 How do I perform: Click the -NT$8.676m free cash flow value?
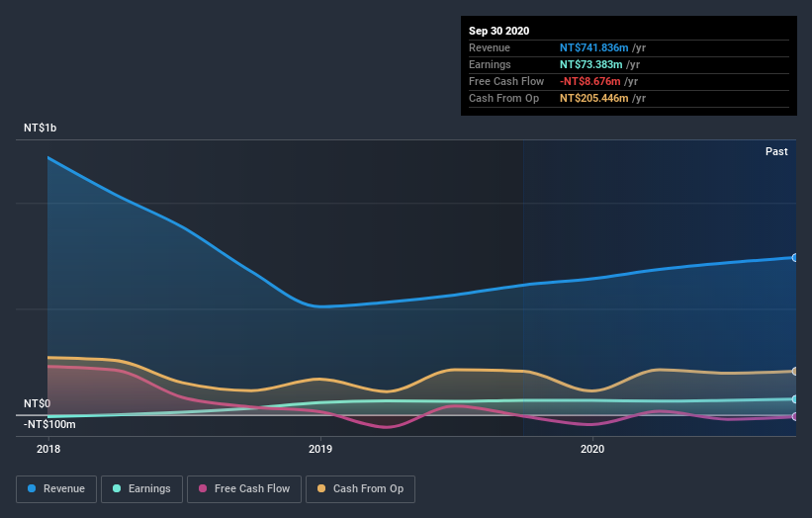(589, 81)
